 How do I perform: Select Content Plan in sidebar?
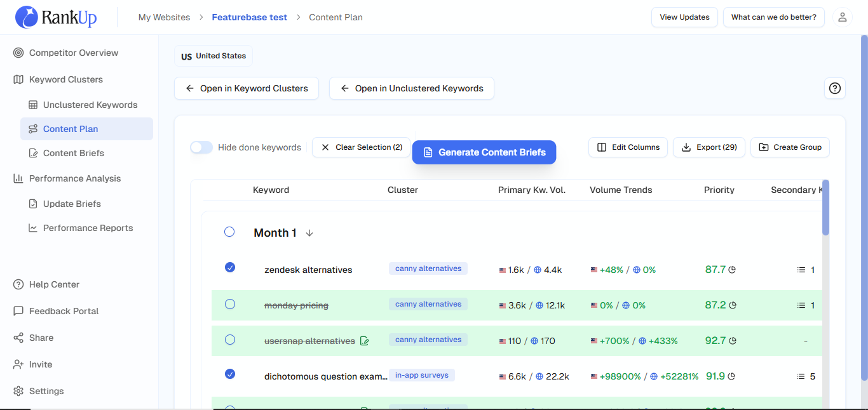pos(86,129)
